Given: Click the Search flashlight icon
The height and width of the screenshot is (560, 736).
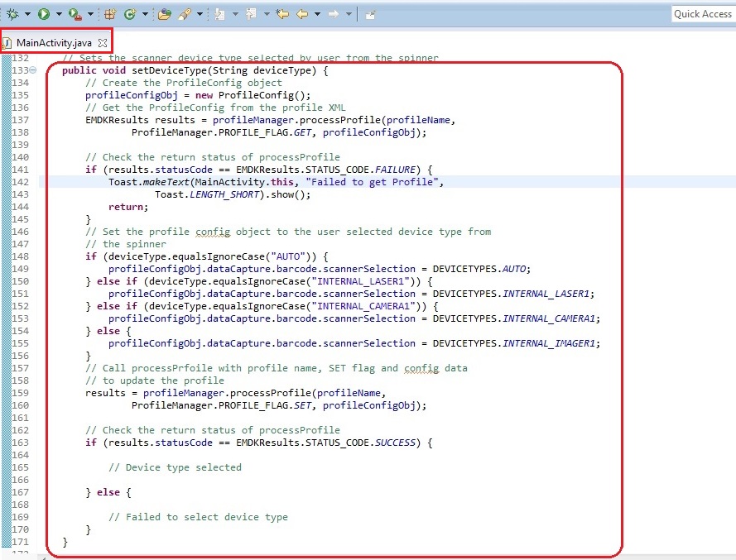Looking at the screenshot, I should [185, 14].
